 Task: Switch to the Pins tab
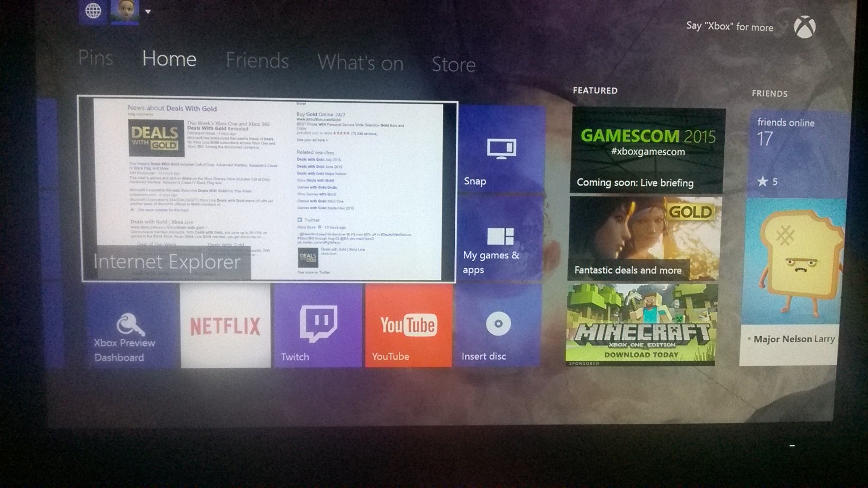coord(95,57)
